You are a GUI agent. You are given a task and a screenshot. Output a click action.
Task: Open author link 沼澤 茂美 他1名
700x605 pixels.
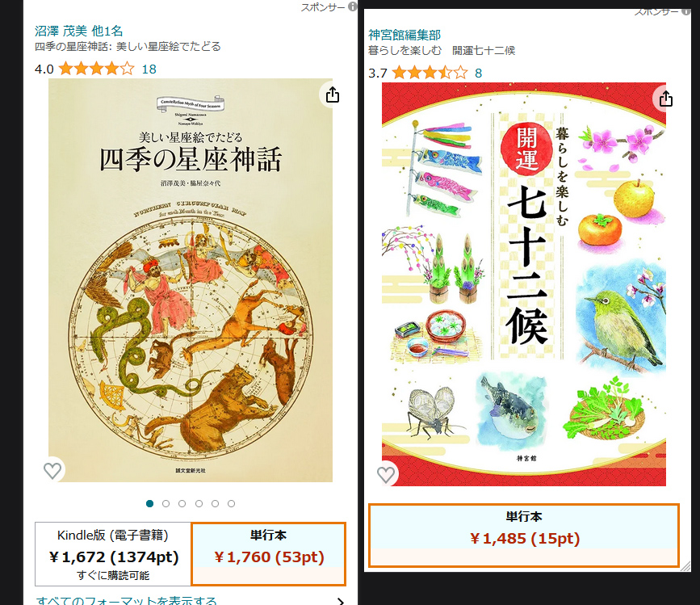coord(78,31)
